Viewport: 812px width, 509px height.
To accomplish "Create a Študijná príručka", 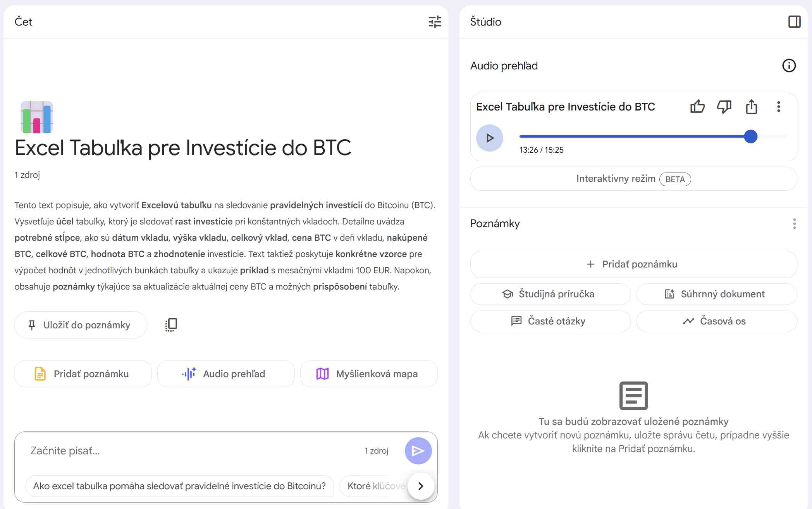I will coord(550,294).
